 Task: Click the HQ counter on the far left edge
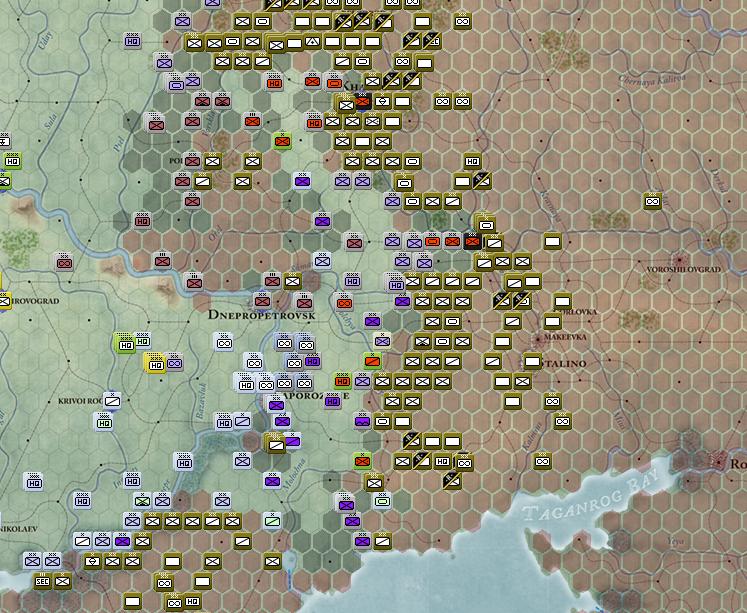click(12, 161)
